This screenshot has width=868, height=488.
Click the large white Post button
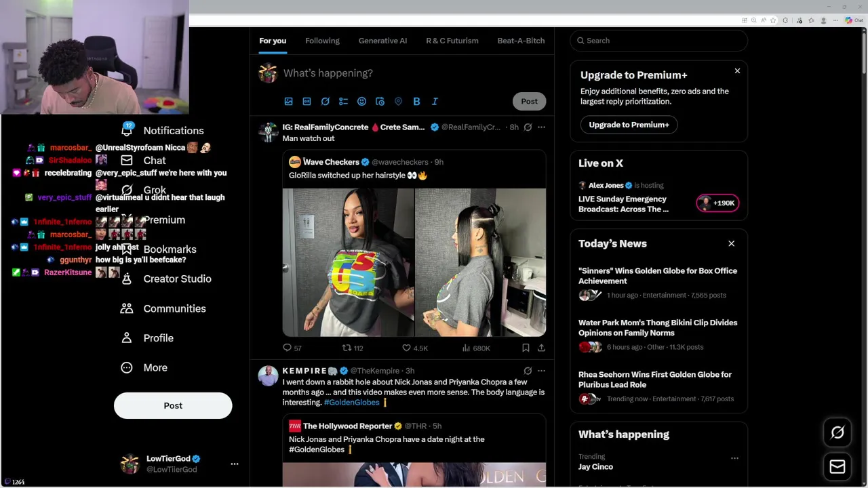pyautogui.click(x=173, y=405)
